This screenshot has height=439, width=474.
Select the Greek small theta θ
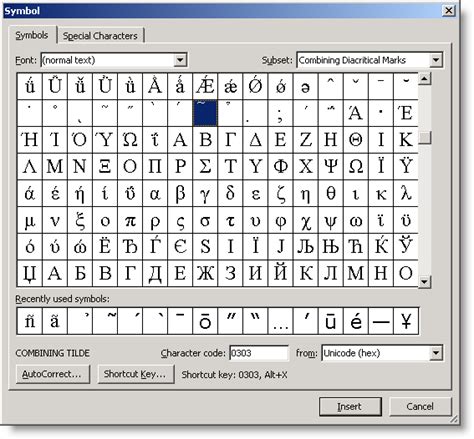coord(331,193)
